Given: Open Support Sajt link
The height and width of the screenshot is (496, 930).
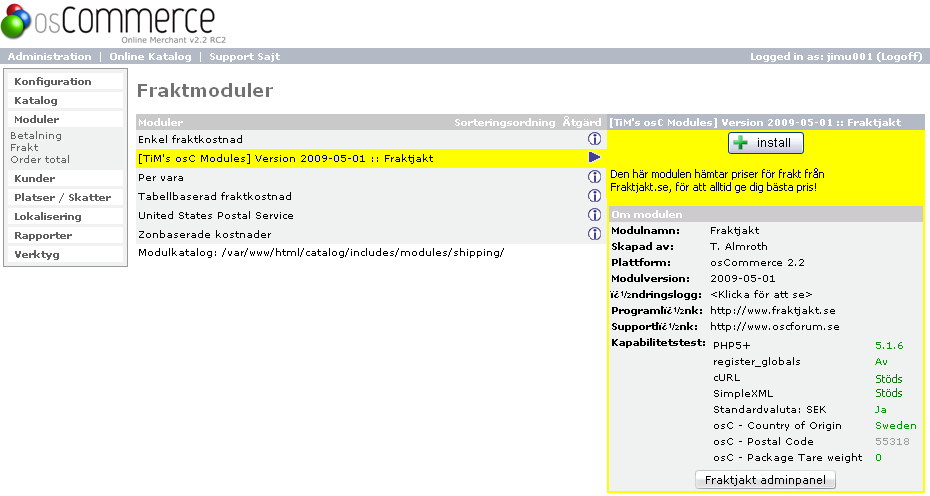Looking at the screenshot, I should tap(244, 57).
